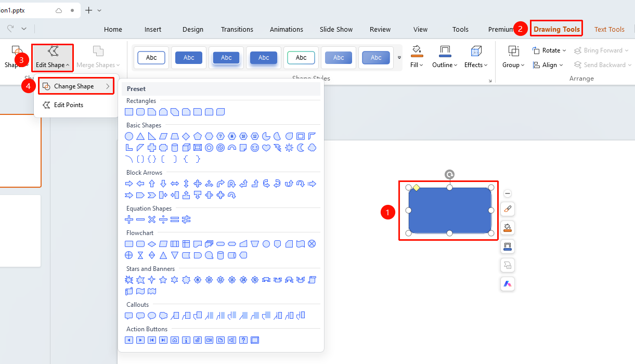The height and width of the screenshot is (364, 635).
Task: Select the Not Equal equation shape
Action: 186,219
